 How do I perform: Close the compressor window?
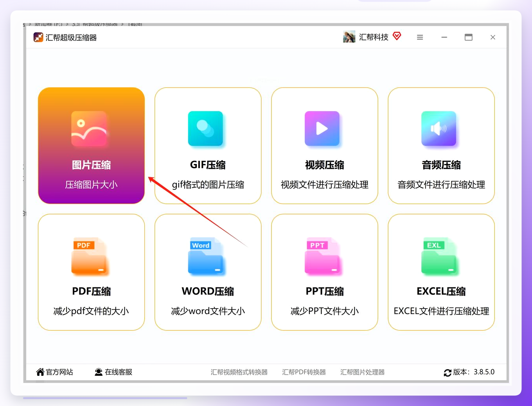(493, 37)
